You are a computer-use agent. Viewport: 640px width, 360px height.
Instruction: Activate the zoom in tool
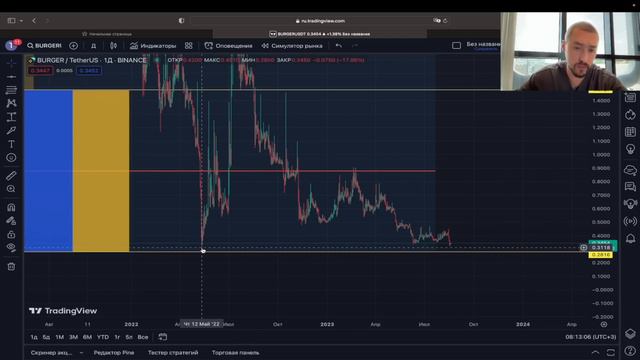coord(11,189)
